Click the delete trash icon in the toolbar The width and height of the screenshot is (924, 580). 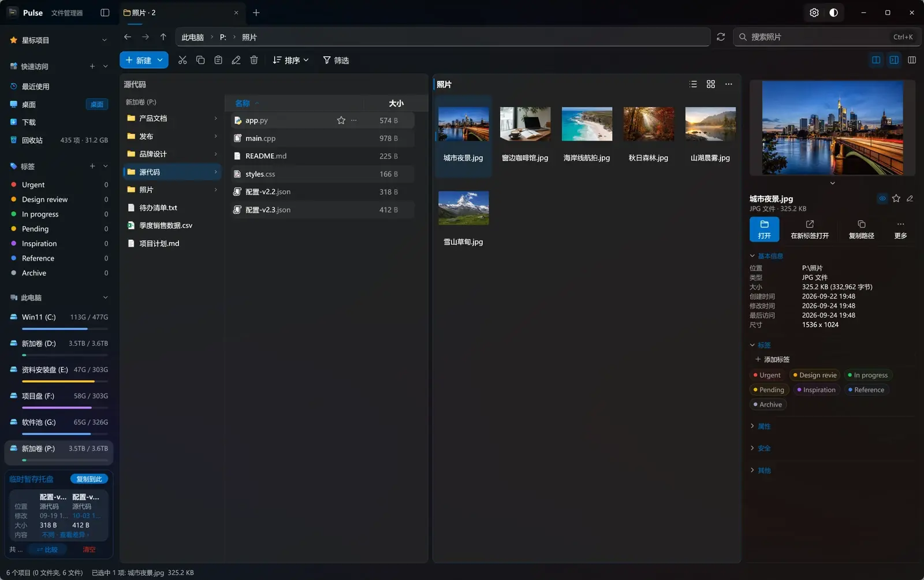(x=254, y=60)
